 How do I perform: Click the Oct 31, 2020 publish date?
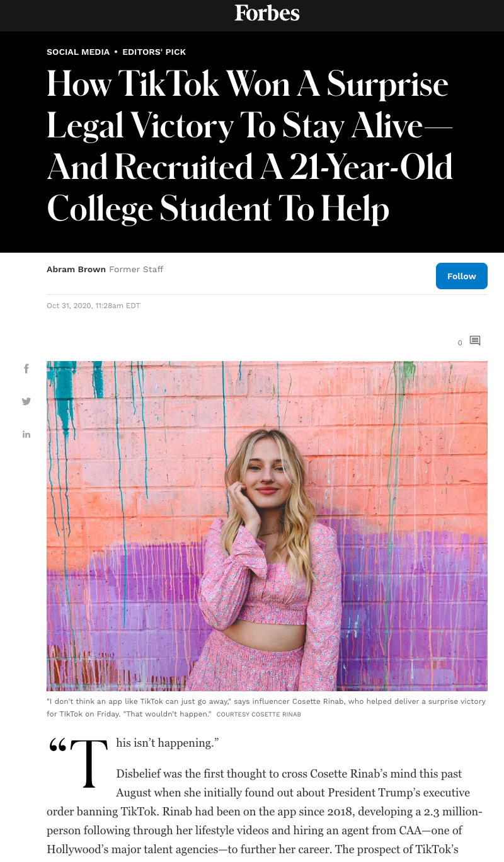click(x=93, y=306)
